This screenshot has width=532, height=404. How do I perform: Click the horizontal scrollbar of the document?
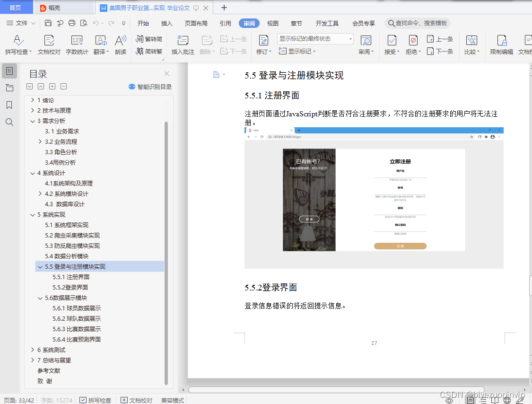click(x=336, y=389)
